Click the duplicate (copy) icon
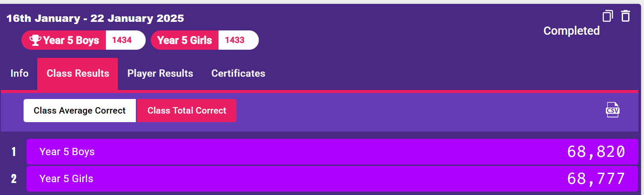644x195 pixels. [608, 16]
